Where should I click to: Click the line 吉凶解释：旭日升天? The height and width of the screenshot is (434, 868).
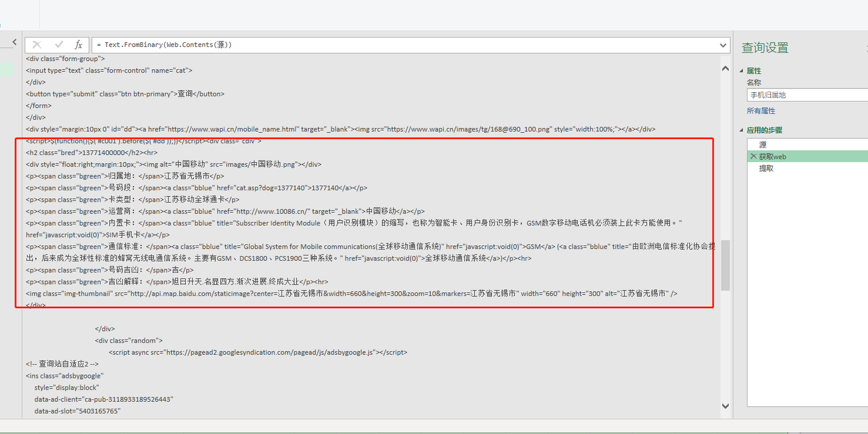(177, 281)
